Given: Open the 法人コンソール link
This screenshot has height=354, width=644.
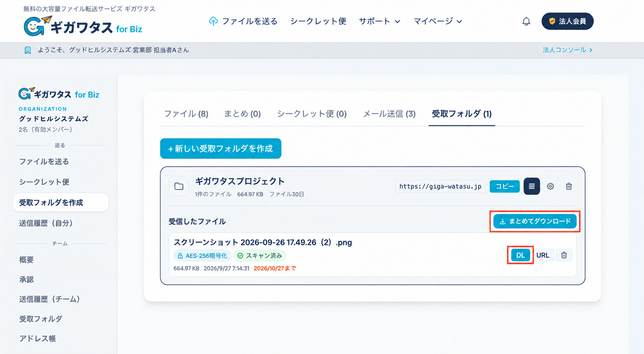Looking at the screenshot, I should (567, 50).
